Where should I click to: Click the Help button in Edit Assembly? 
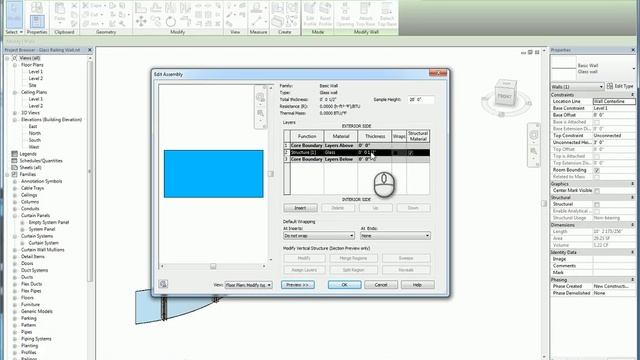[417, 285]
